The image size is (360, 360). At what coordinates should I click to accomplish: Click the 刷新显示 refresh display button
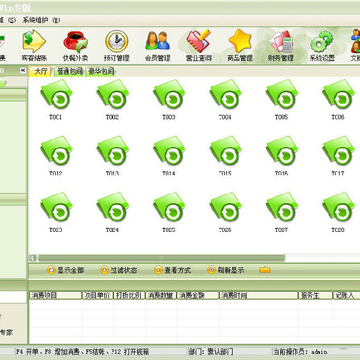pyautogui.click(x=226, y=270)
